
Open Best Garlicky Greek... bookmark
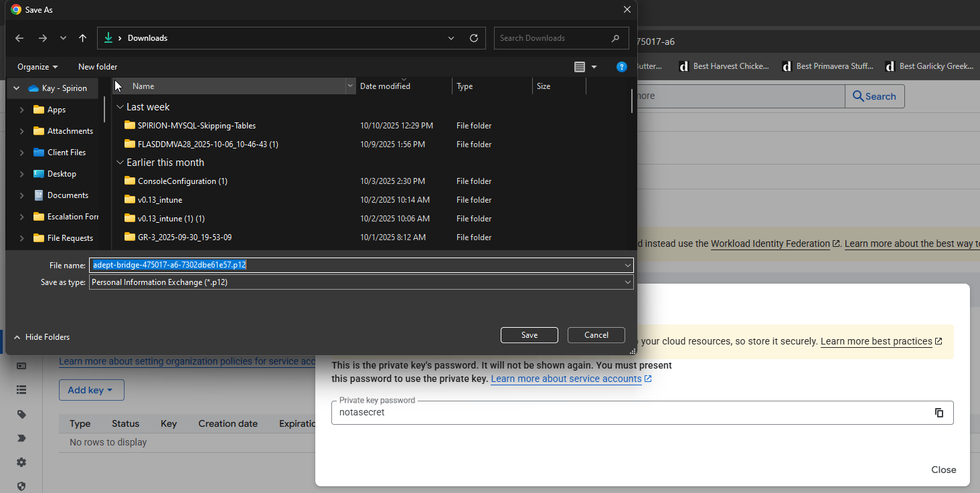(x=929, y=66)
